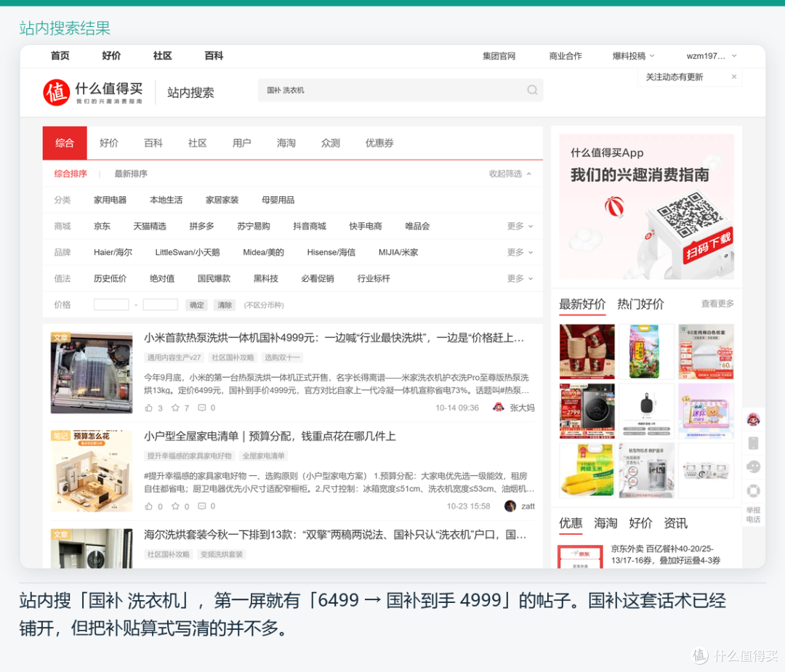Viewport: 785px width, 672px height.
Task: Expand the 爆料投稿 dropdown
Action: click(x=633, y=56)
